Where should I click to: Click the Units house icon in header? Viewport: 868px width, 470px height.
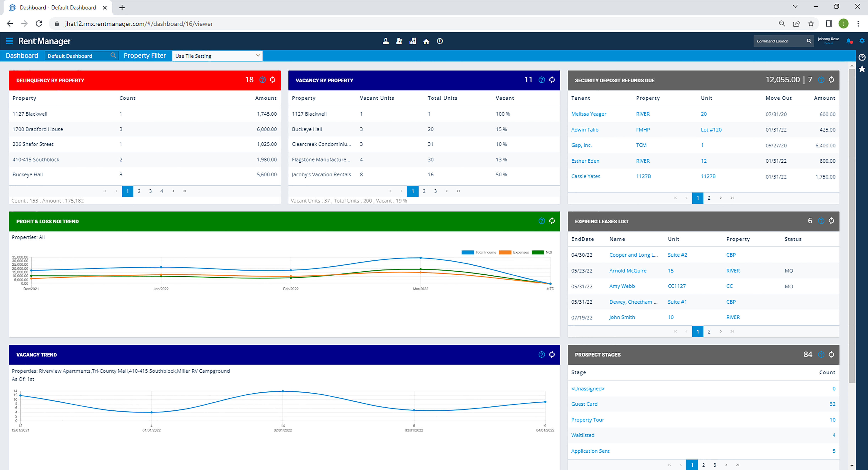(x=426, y=41)
